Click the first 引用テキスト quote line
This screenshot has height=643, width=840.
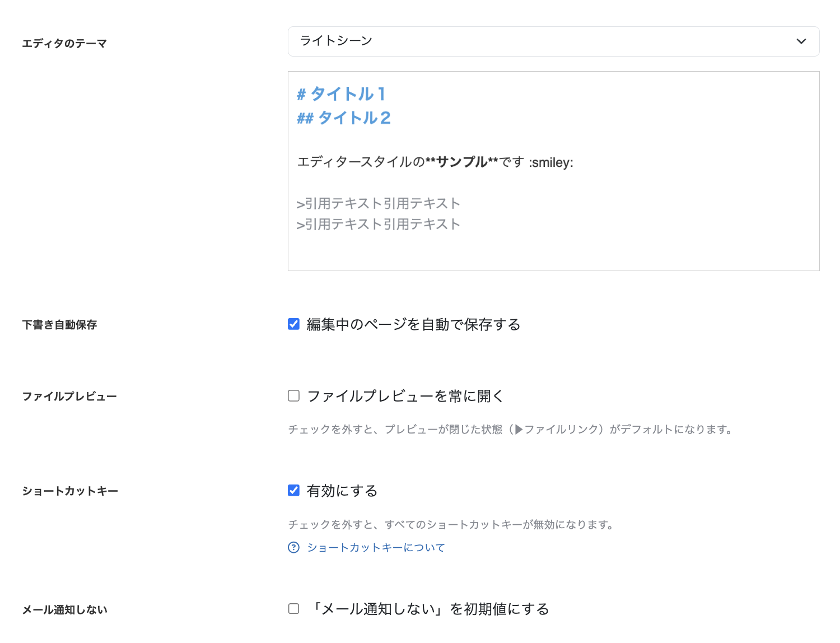(379, 203)
